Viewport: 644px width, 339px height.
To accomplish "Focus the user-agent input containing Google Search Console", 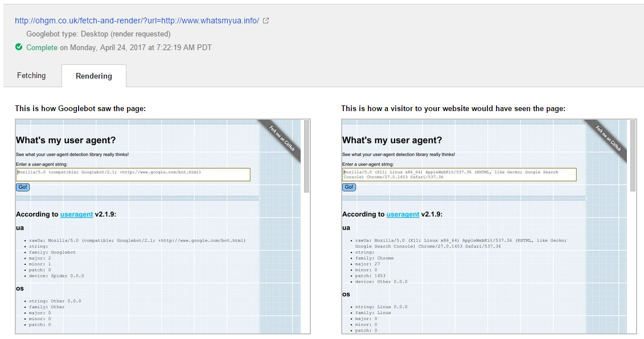I will (x=459, y=174).
